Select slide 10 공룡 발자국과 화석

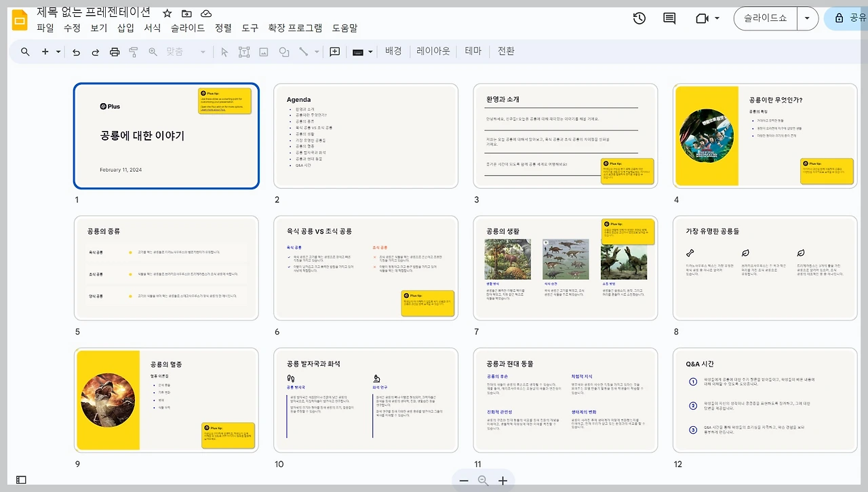(x=366, y=400)
